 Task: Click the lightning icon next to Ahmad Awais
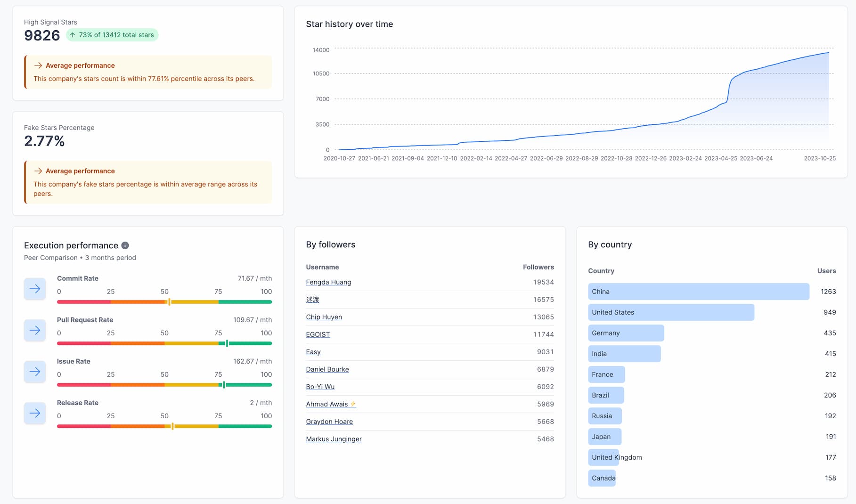pyautogui.click(x=353, y=404)
